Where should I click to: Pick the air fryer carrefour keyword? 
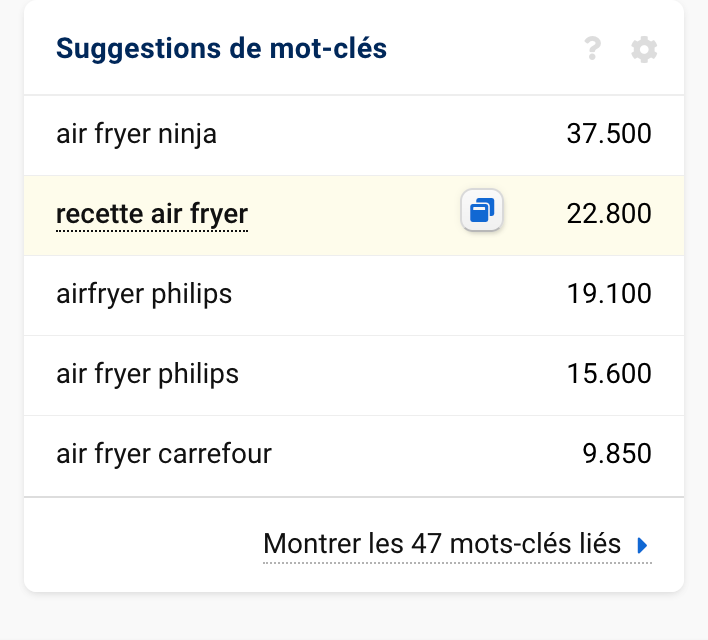click(164, 454)
